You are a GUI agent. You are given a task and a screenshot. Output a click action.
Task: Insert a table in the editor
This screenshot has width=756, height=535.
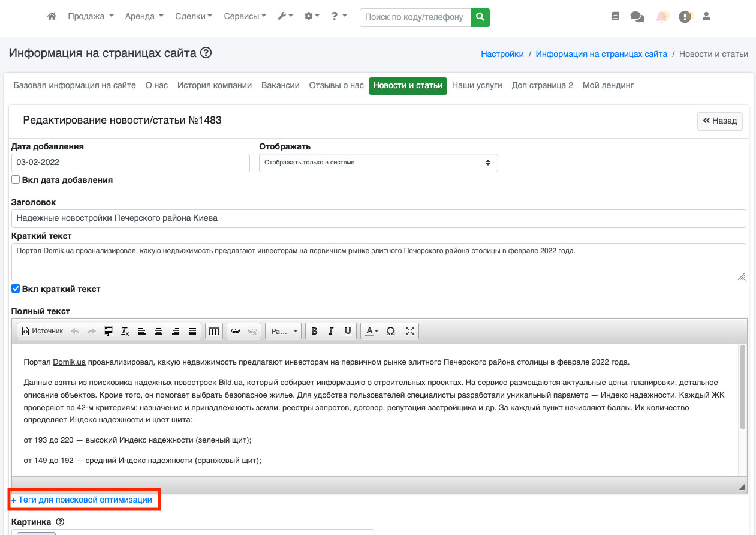(x=213, y=331)
